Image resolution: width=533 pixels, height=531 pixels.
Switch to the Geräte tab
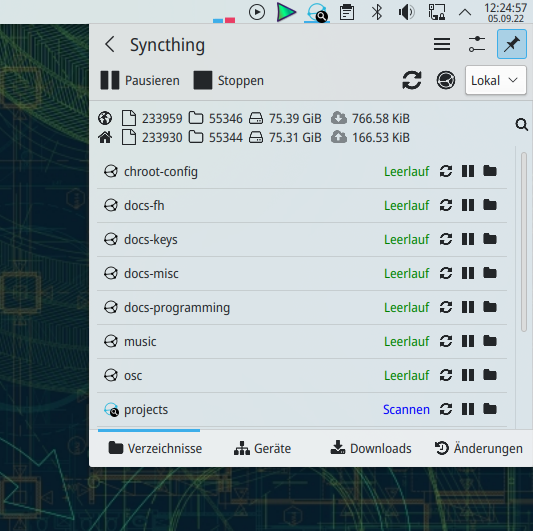[x=262, y=448]
